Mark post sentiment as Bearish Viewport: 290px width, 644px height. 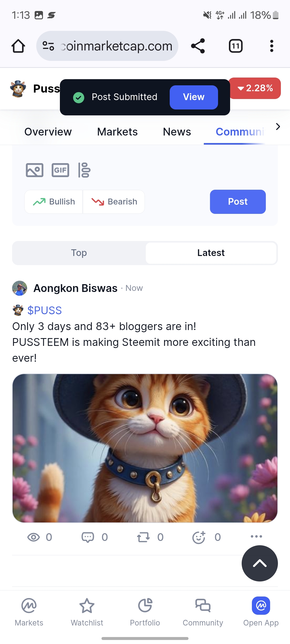point(114,202)
